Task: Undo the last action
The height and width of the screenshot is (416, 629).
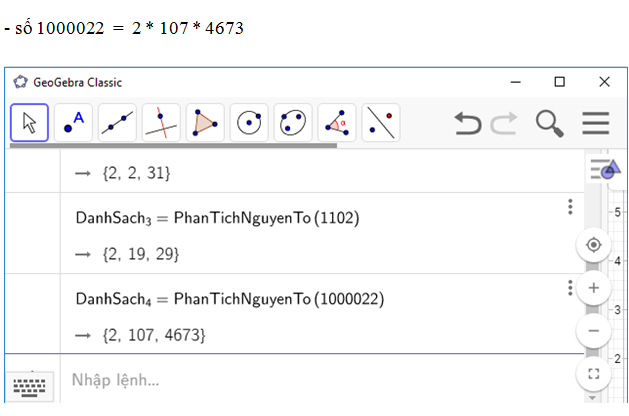Action: [467, 123]
